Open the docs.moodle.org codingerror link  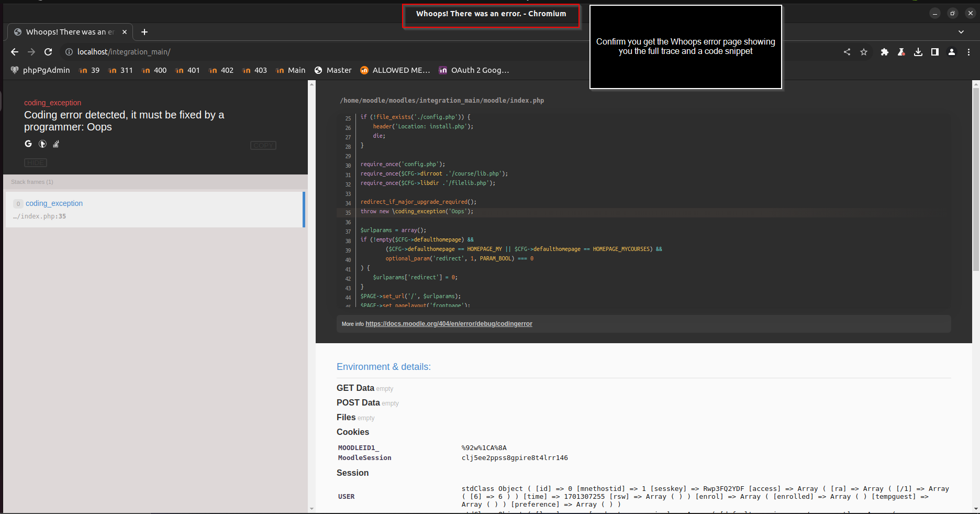pos(449,324)
